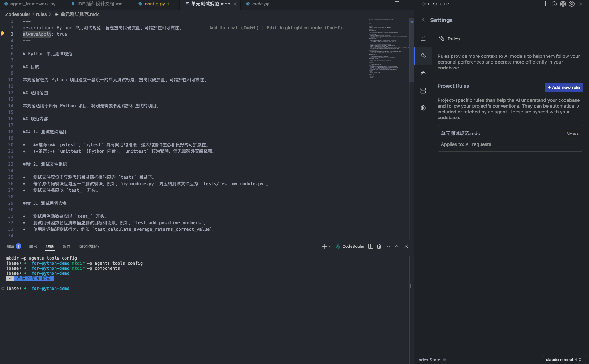This screenshot has height=364, width=589.
Task: Click the Add new rule button
Action: pos(563,87)
